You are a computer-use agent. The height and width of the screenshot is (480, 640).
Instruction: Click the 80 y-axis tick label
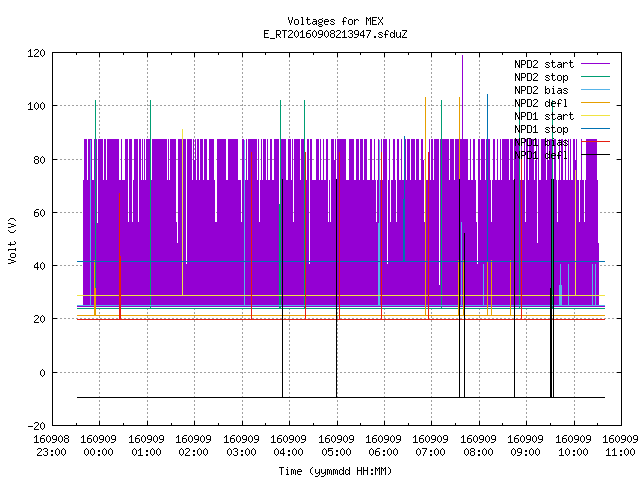coord(39,160)
